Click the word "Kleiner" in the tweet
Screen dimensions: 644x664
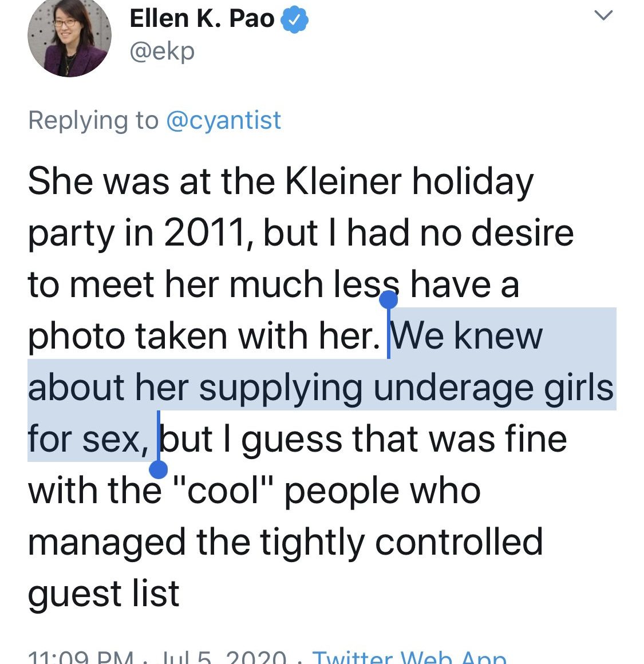click(x=343, y=181)
